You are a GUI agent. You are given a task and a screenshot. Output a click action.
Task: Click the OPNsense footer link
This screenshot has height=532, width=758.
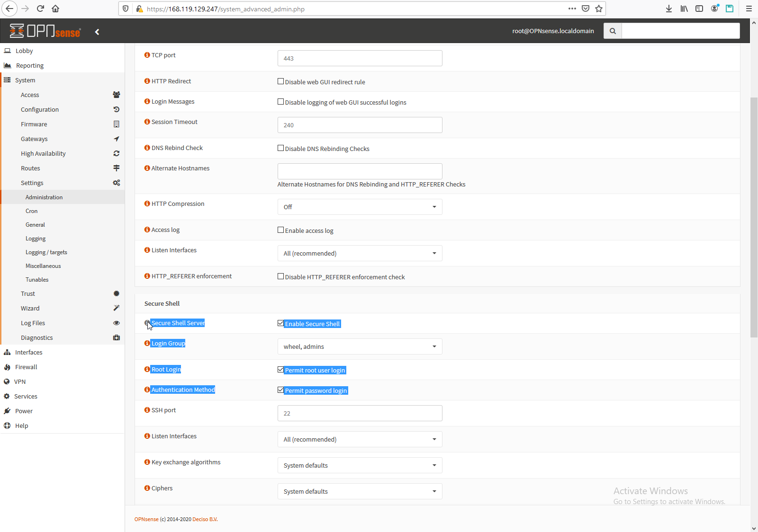coord(146,519)
